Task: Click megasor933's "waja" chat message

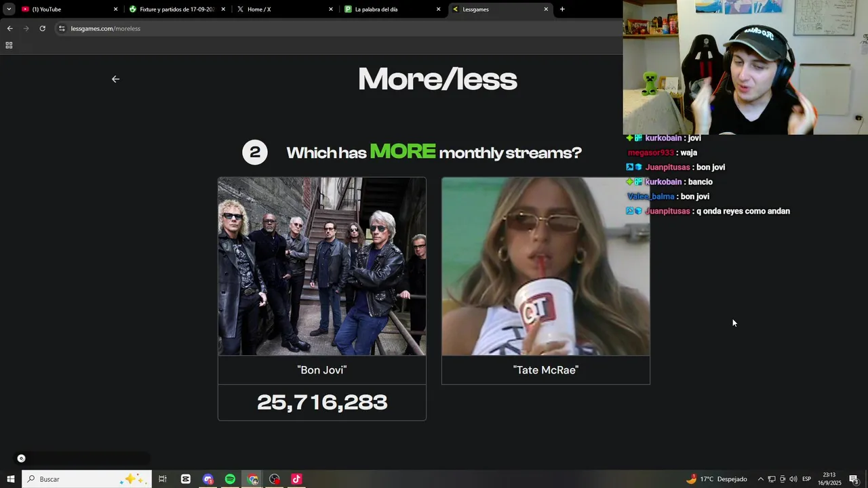Action: tap(688, 153)
